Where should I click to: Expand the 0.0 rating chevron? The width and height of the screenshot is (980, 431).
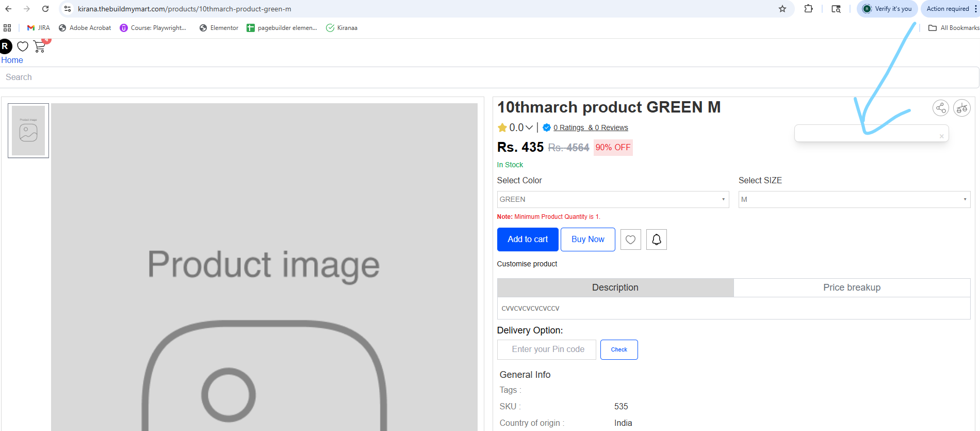(x=529, y=127)
